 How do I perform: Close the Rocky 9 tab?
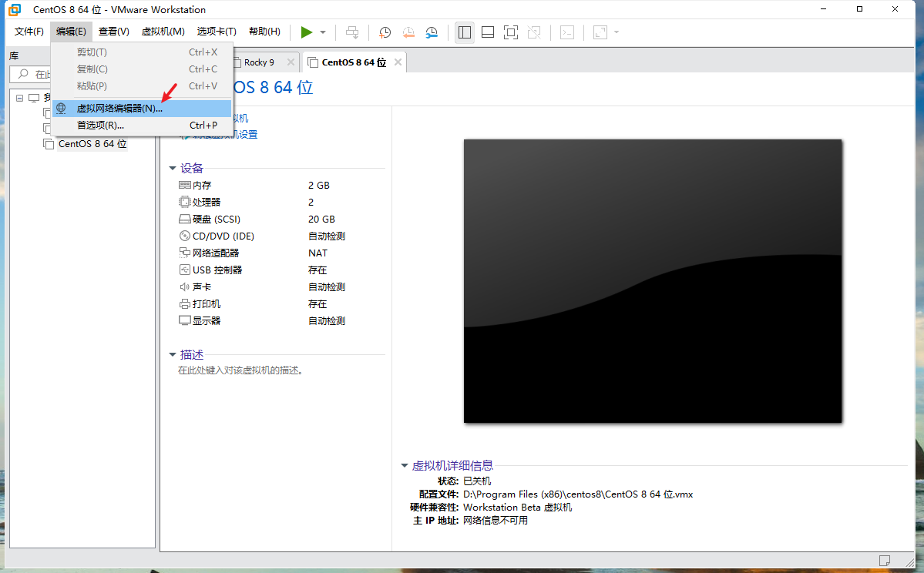tap(291, 62)
